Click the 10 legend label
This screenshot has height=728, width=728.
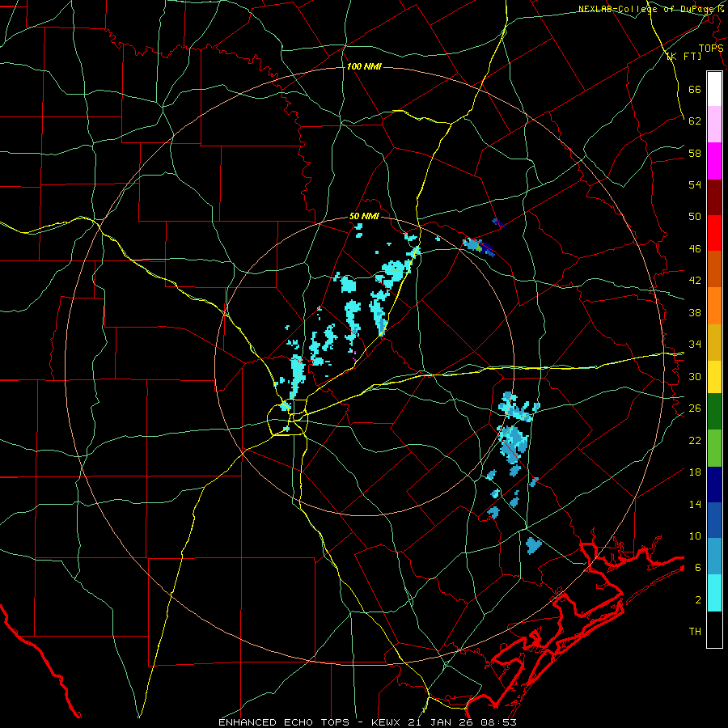coord(695,535)
